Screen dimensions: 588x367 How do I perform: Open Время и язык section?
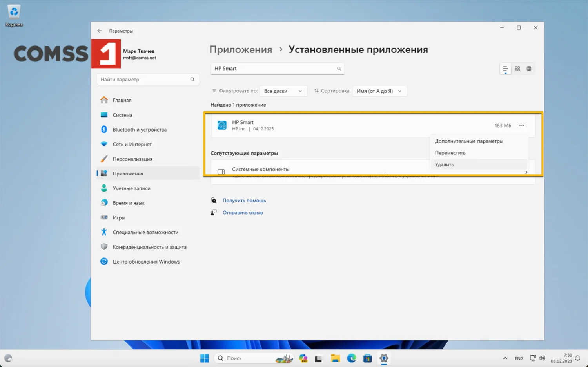pos(148,203)
